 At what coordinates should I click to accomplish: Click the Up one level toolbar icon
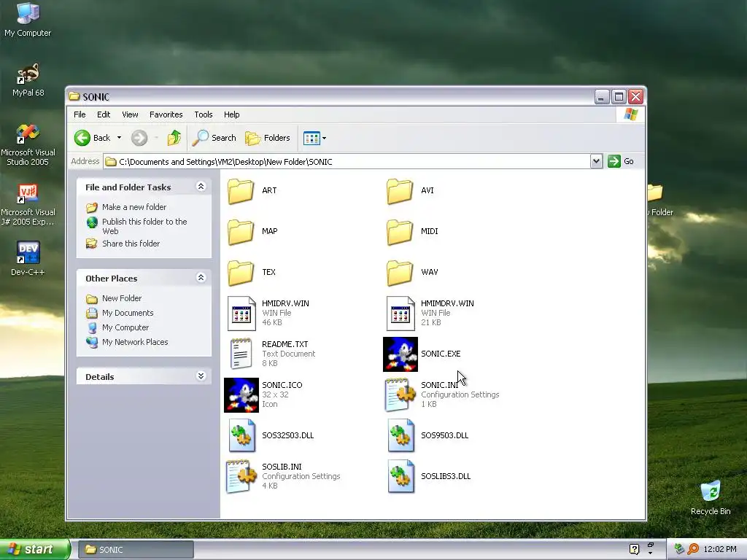[x=174, y=138]
